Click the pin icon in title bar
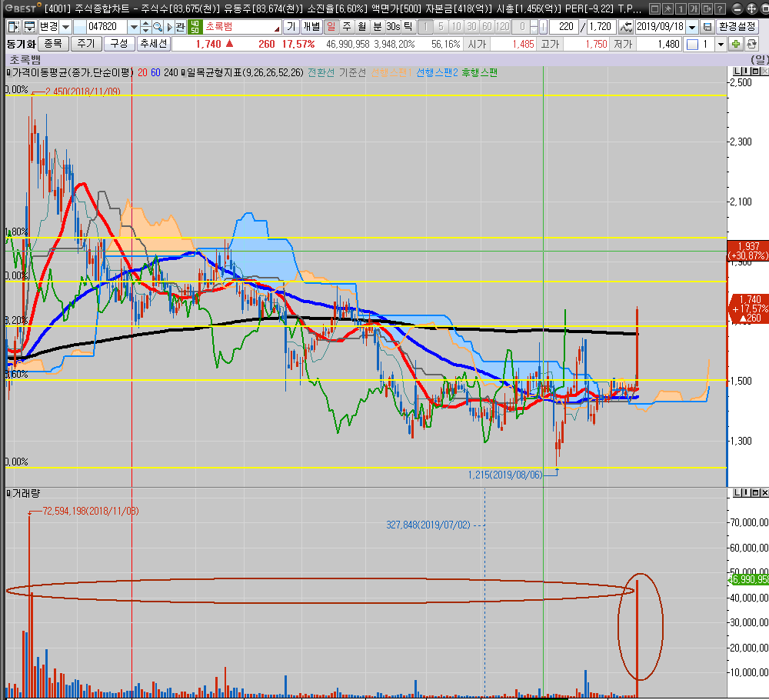The height and width of the screenshot is (700, 769). click(667, 8)
